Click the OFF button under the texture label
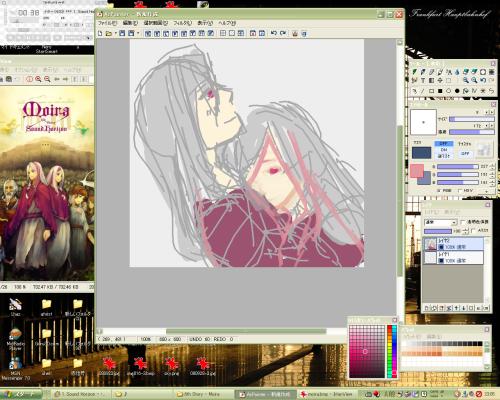The width and height of the screenshot is (500, 400). click(x=465, y=153)
